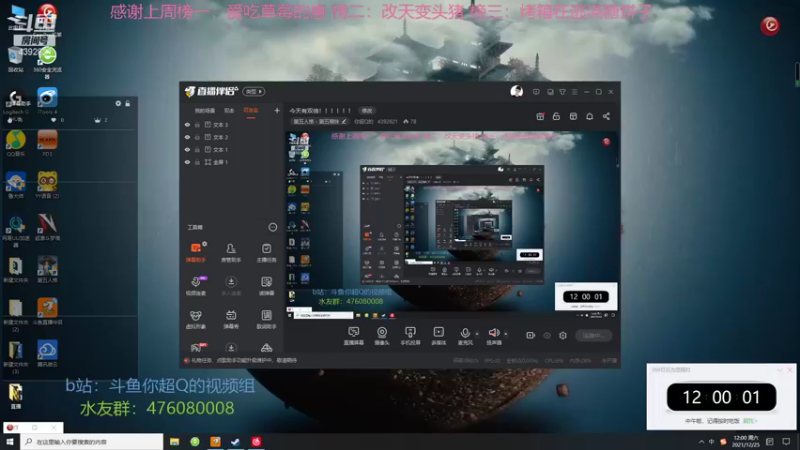Toggle visibility eye of 文本 2 source

187,137
